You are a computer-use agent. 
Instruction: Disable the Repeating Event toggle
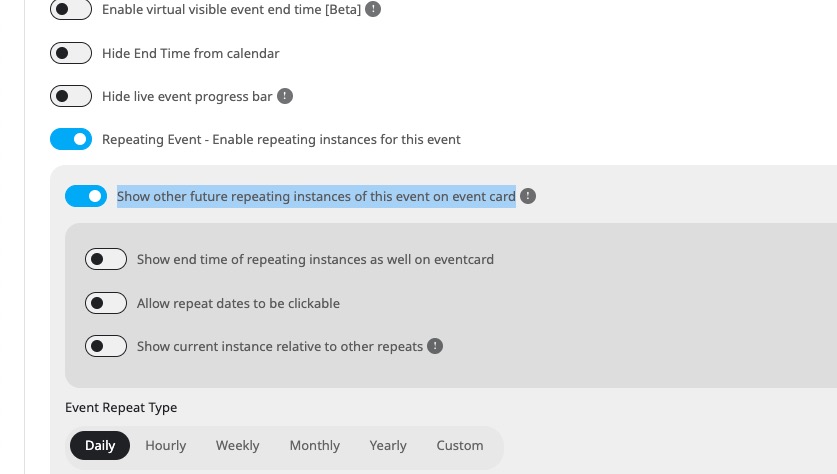(71, 139)
